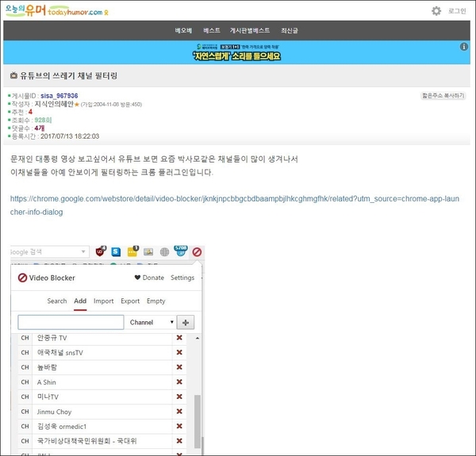Click the yellow notes extension icon
The width and height of the screenshot is (476, 456).
[x=132, y=251]
